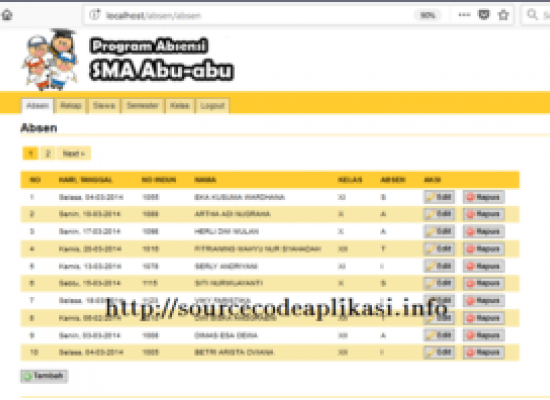
Task: Click the search magnifier icon
Action: [532, 15]
